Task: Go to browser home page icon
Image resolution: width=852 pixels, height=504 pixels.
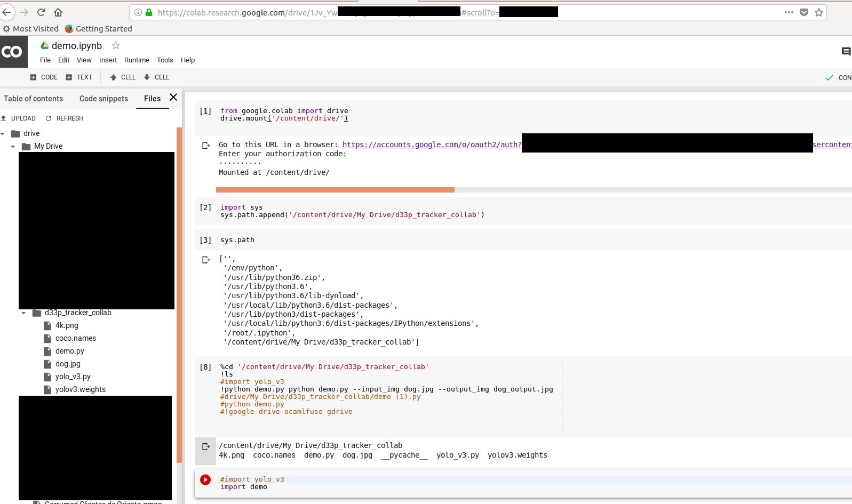Action: (x=58, y=12)
